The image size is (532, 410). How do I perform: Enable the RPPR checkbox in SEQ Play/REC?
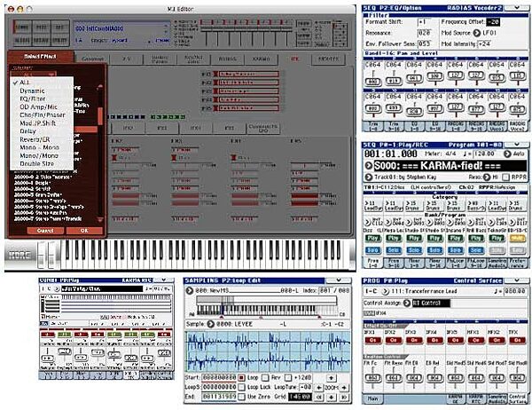506,177
